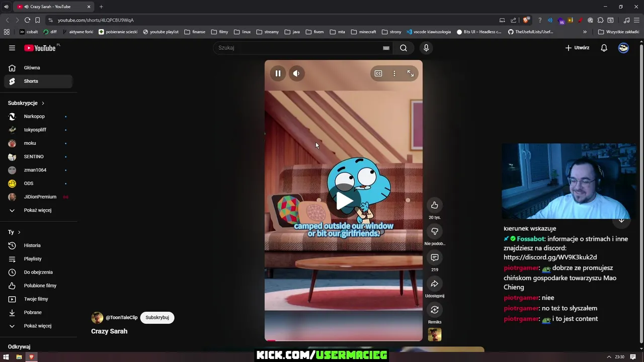The image size is (644, 362).
Task: Open the YouTube notifications bell
Action: pos(604,48)
